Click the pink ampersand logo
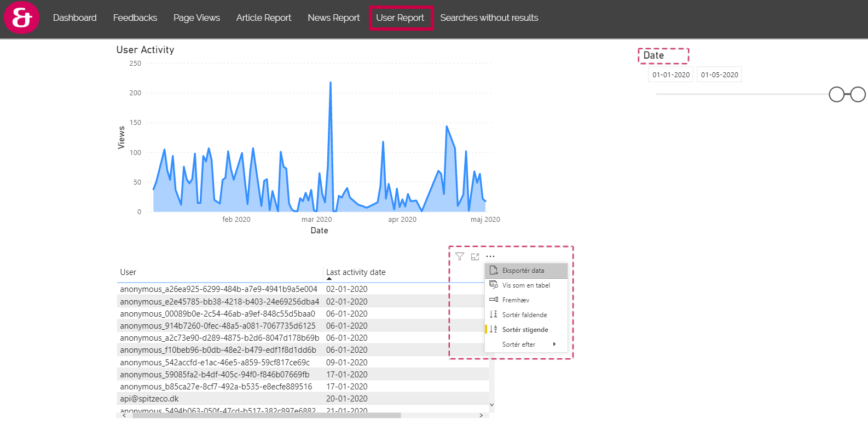This screenshot has width=868, height=436. pyautogui.click(x=22, y=18)
